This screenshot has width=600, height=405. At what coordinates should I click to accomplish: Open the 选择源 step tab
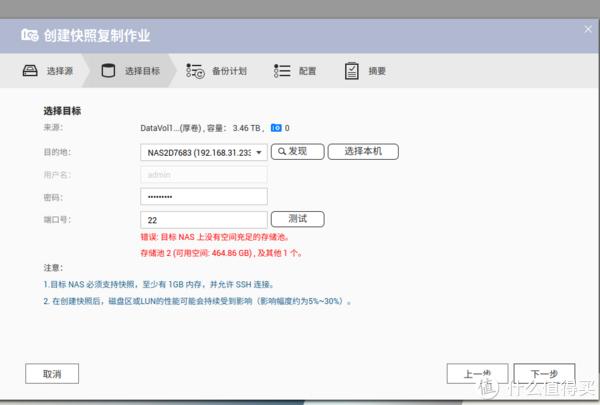click(x=48, y=71)
